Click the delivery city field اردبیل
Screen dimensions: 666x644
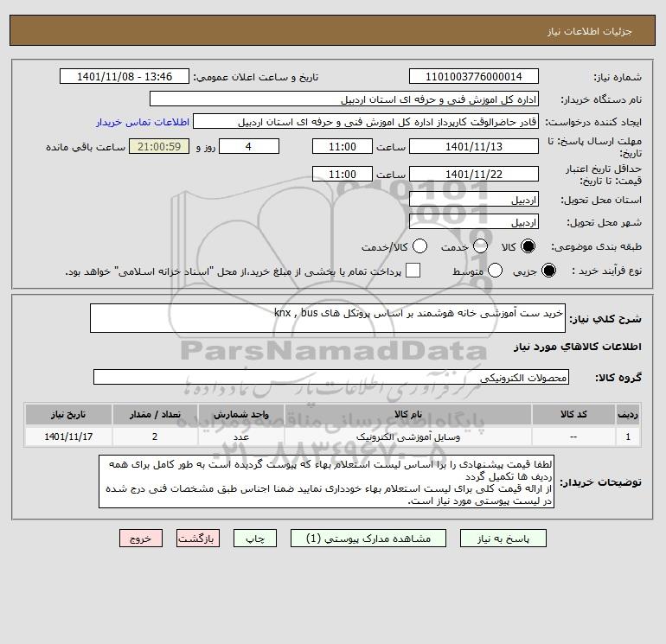(x=474, y=221)
